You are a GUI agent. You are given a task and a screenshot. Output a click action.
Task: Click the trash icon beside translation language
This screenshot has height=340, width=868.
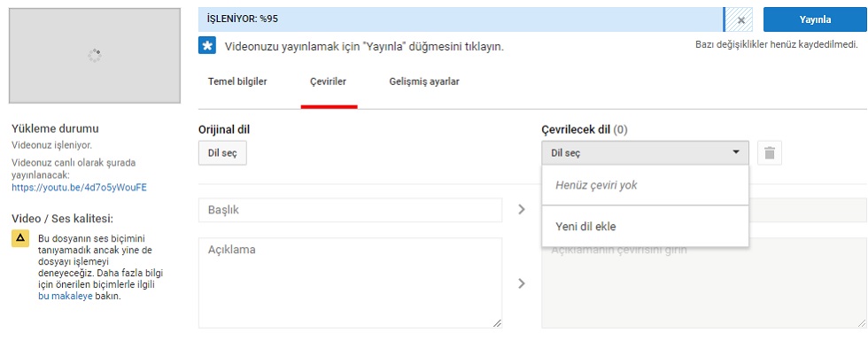coord(770,153)
